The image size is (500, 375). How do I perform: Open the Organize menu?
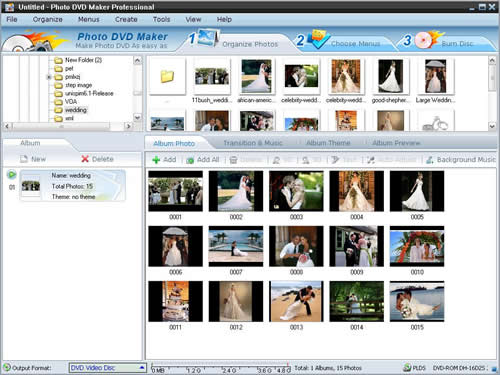click(x=47, y=19)
